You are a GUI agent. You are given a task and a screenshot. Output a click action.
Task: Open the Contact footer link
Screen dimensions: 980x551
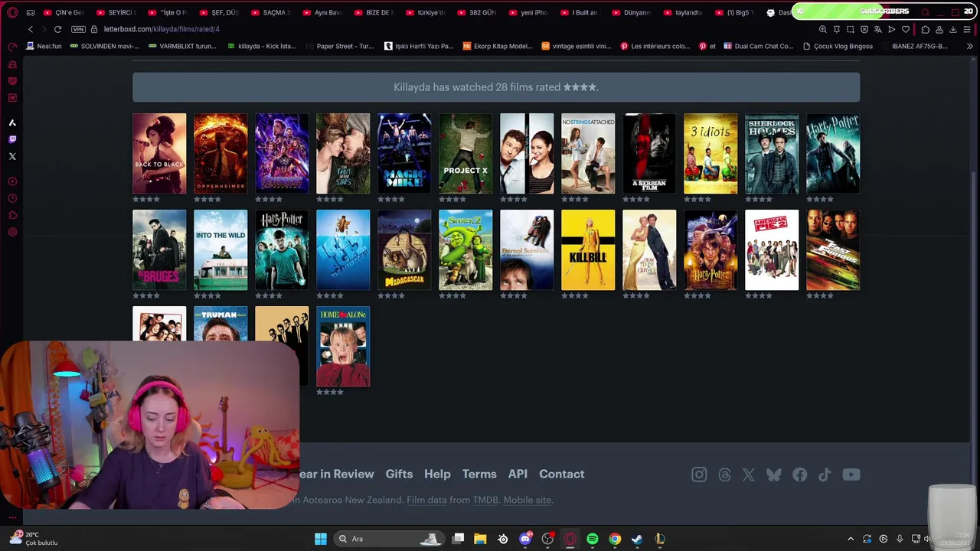(561, 474)
